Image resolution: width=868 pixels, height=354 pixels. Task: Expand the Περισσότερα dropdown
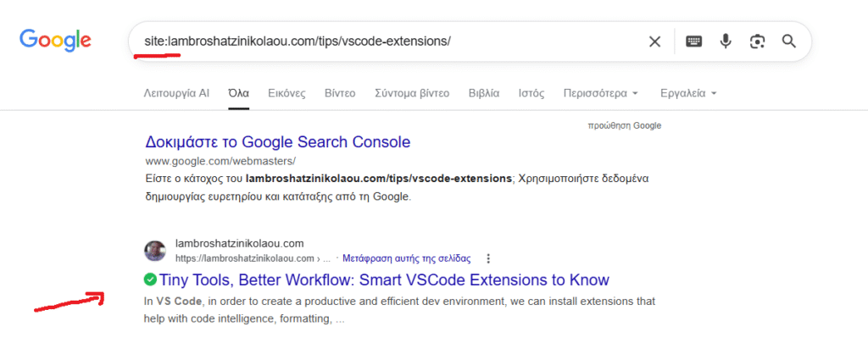tap(600, 93)
